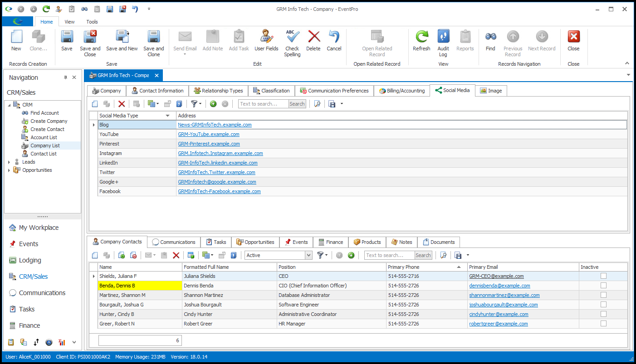Switch to the Tools ribbon tab
Screen dimensions: 636x364
92,22
